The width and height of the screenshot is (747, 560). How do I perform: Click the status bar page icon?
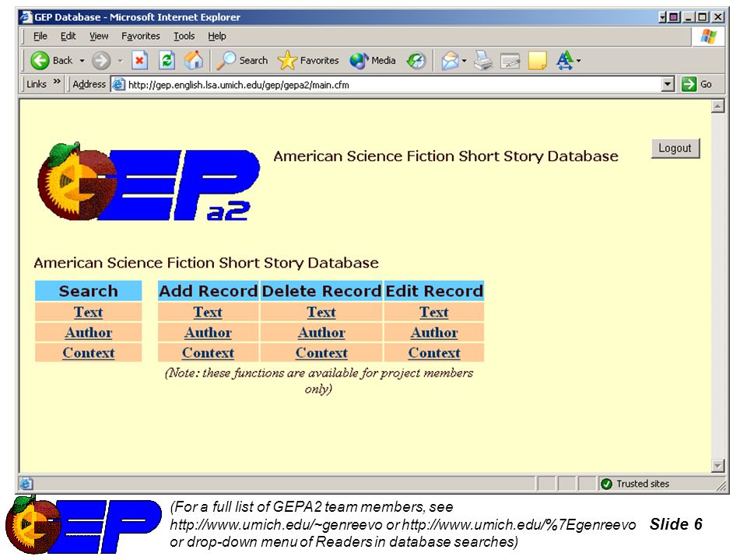26,484
